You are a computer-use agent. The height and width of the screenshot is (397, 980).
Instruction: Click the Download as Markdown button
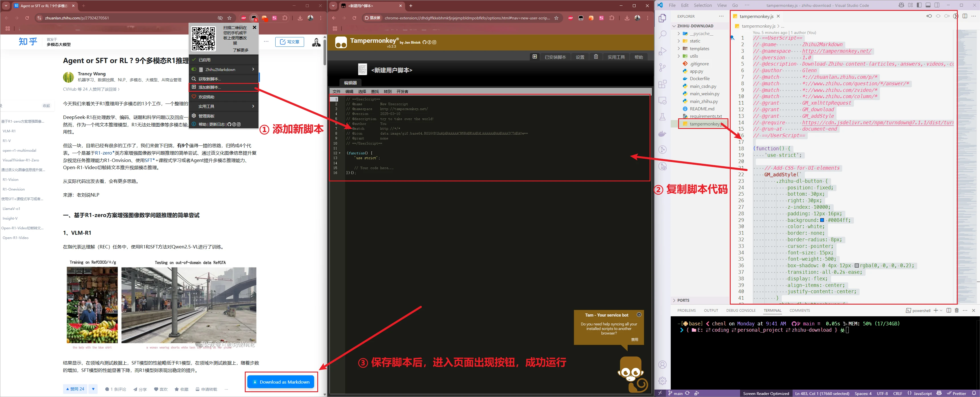point(281,382)
